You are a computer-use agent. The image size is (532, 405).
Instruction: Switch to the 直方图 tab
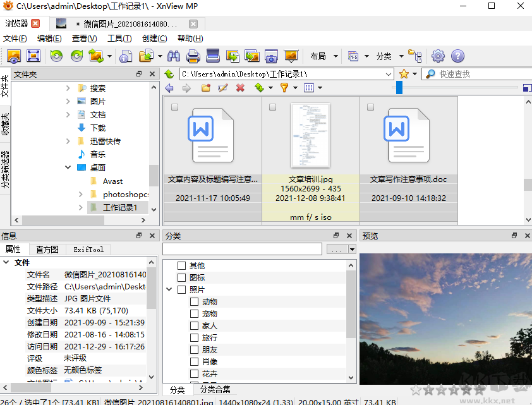[47, 249]
